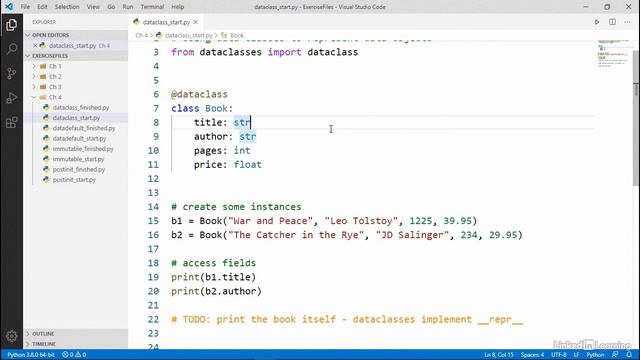The height and width of the screenshot is (360, 640).
Task: Change the Python language mode
Action: click(595, 355)
